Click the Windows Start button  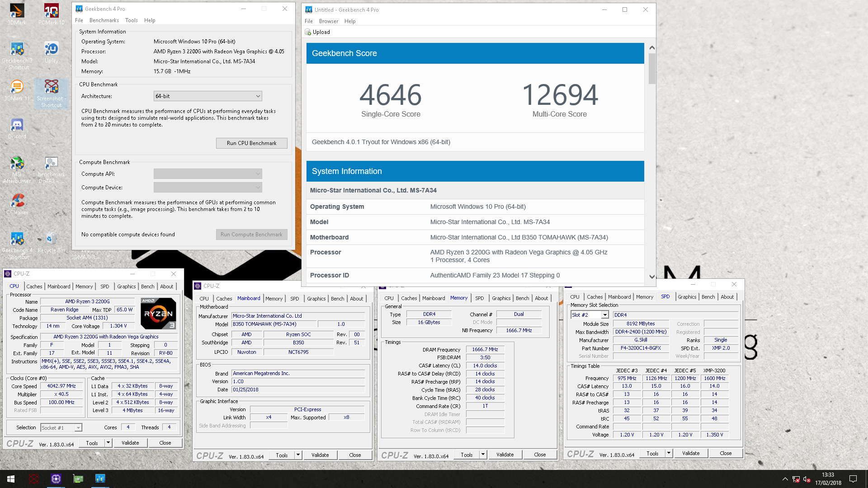pyautogui.click(x=11, y=479)
